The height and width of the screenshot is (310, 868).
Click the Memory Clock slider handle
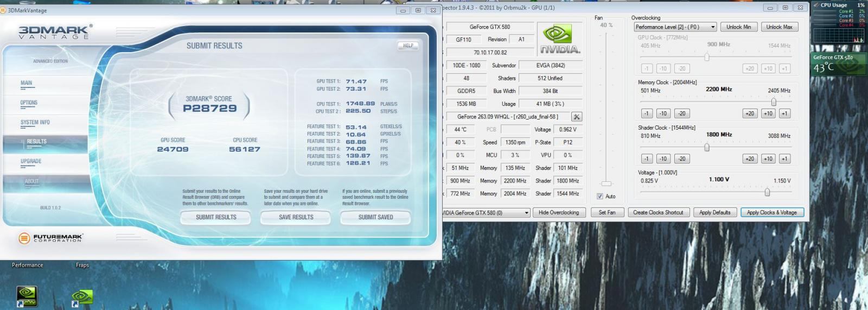point(774,102)
